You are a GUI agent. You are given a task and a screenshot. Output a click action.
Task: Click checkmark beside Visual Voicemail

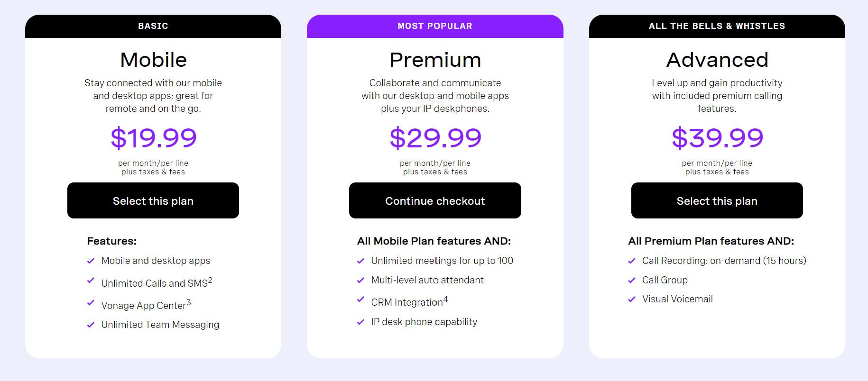pos(631,299)
